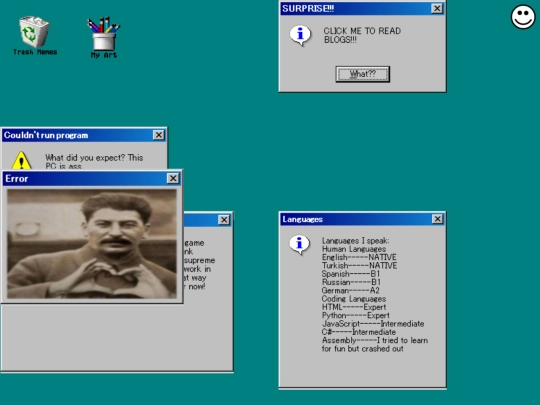Click the info icon in SURPRISE window
This screenshot has width=540, height=405.
[300, 35]
